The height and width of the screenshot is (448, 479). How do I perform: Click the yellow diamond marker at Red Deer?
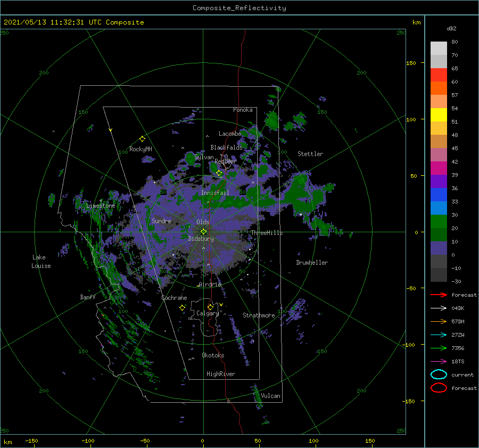click(219, 173)
